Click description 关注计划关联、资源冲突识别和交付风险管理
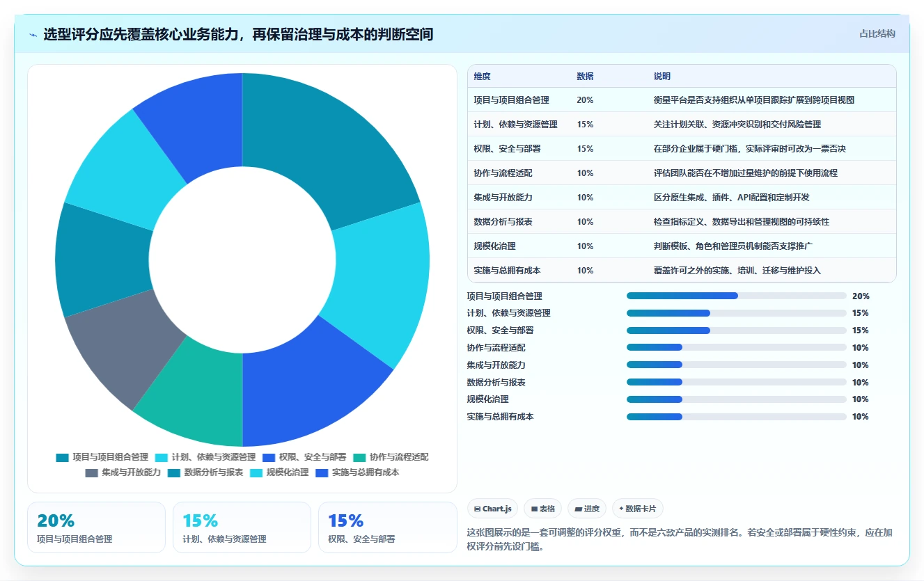The height and width of the screenshot is (581, 924). [737, 124]
